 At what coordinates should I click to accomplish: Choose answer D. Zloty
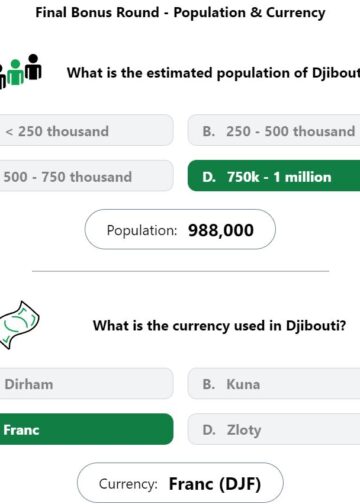(x=274, y=429)
